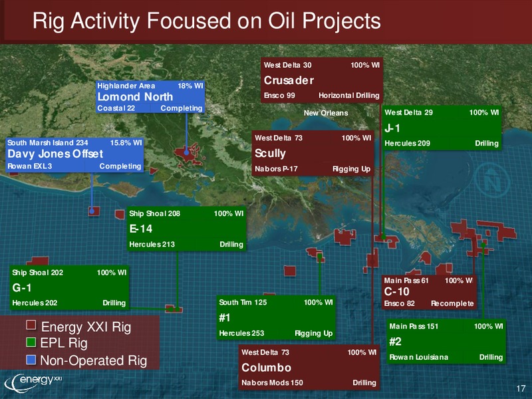This screenshot has height=399, width=532.
Task: Click the slide title Rig Activity Focused on Oil Projects
Action: (x=206, y=21)
